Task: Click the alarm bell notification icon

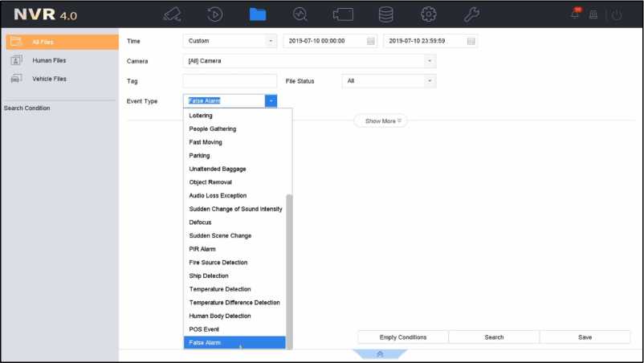Action: (576, 14)
